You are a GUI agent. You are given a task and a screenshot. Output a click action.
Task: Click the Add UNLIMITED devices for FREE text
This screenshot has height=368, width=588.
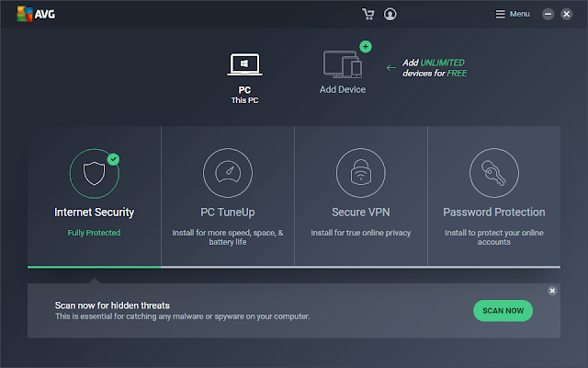pyautogui.click(x=435, y=68)
